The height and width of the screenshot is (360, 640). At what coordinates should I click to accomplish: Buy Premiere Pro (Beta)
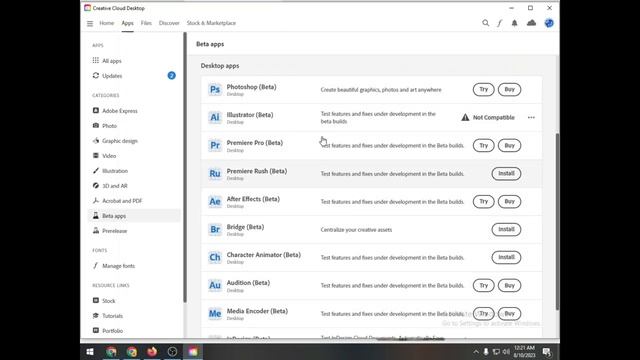point(509,145)
